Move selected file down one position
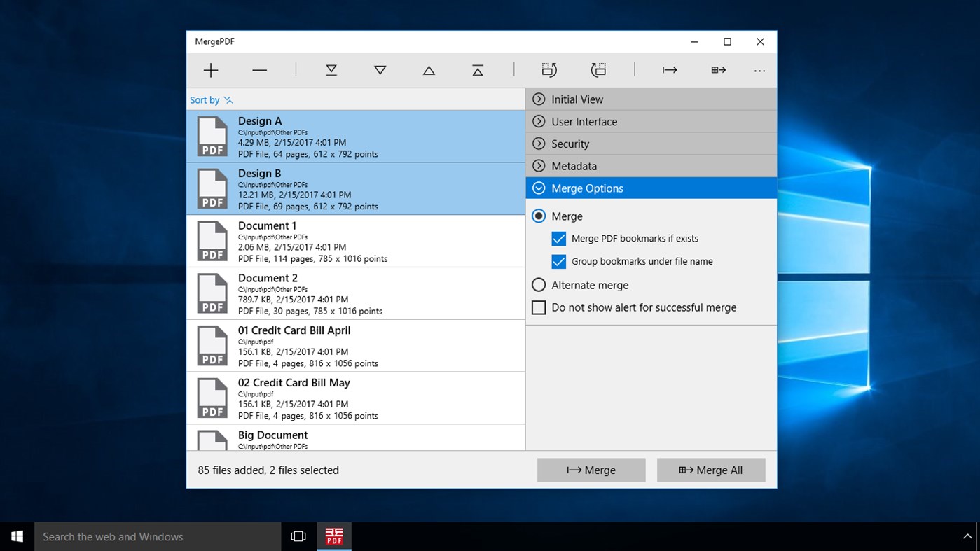The height and width of the screenshot is (551, 980). click(380, 69)
